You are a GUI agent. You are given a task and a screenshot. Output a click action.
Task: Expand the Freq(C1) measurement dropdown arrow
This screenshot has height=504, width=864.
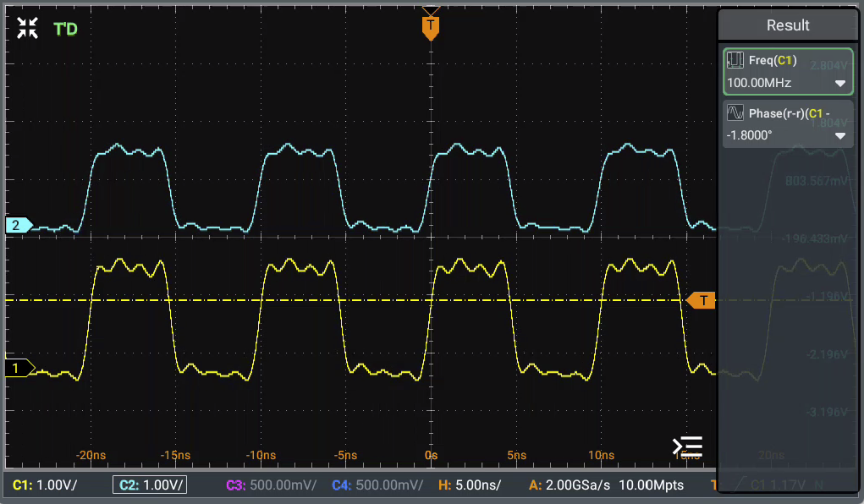(839, 84)
